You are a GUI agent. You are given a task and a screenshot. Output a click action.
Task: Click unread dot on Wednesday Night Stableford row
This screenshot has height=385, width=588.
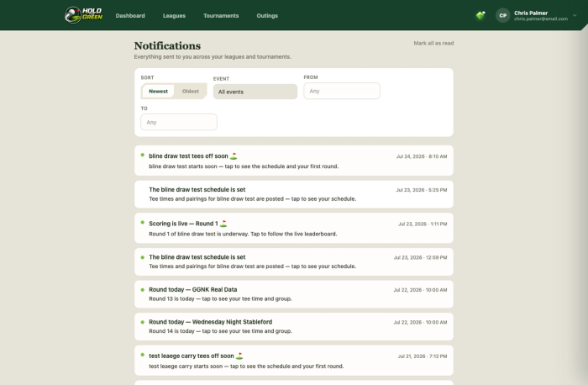tap(143, 322)
